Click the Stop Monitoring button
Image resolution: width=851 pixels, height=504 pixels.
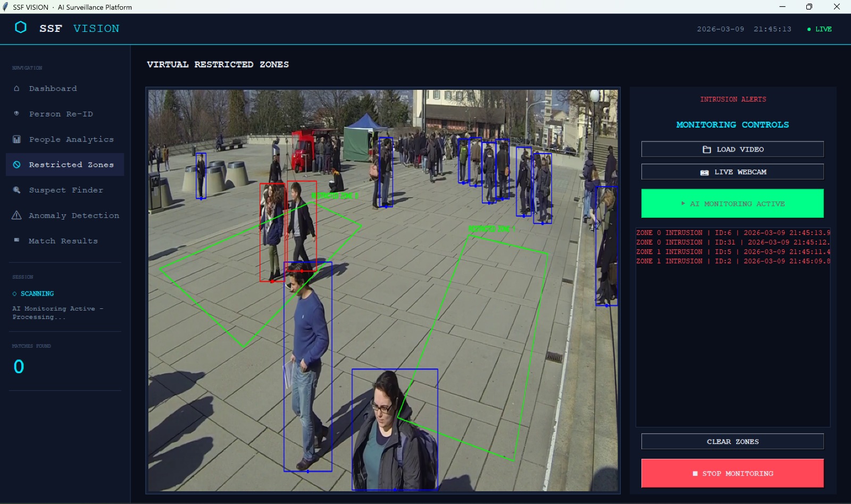coord(732,473)
